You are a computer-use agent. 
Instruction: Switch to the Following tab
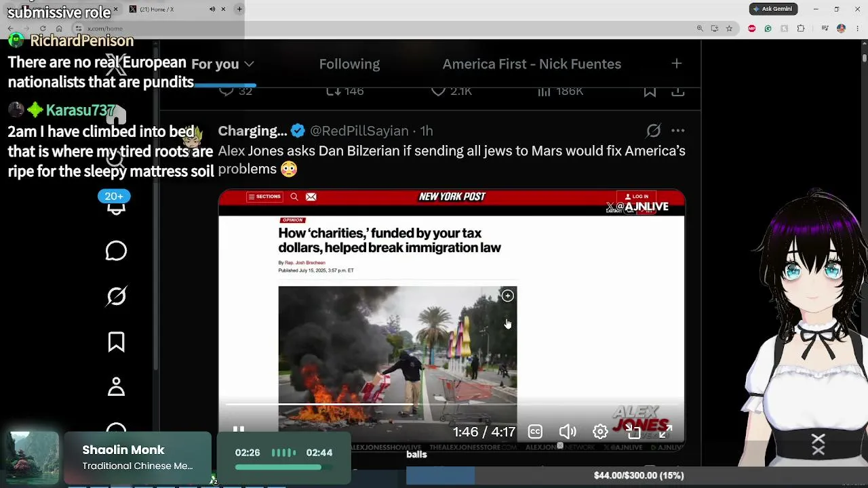coord(349,64)
